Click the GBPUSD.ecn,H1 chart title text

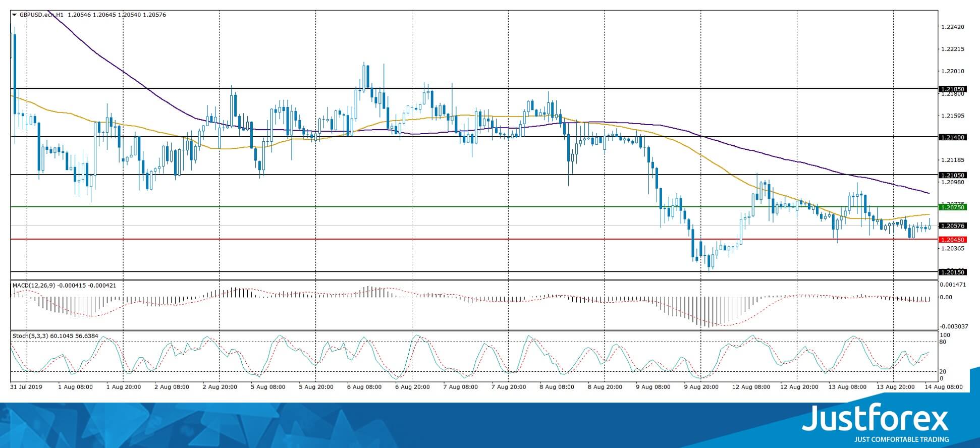click(41, 15)
